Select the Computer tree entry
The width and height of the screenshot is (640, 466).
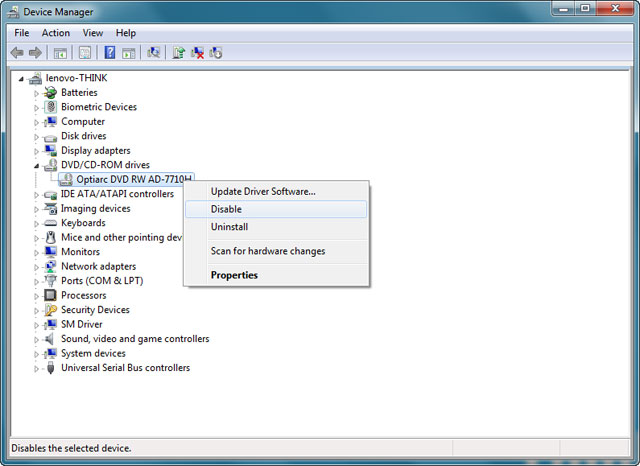click(x=83, y=122)
